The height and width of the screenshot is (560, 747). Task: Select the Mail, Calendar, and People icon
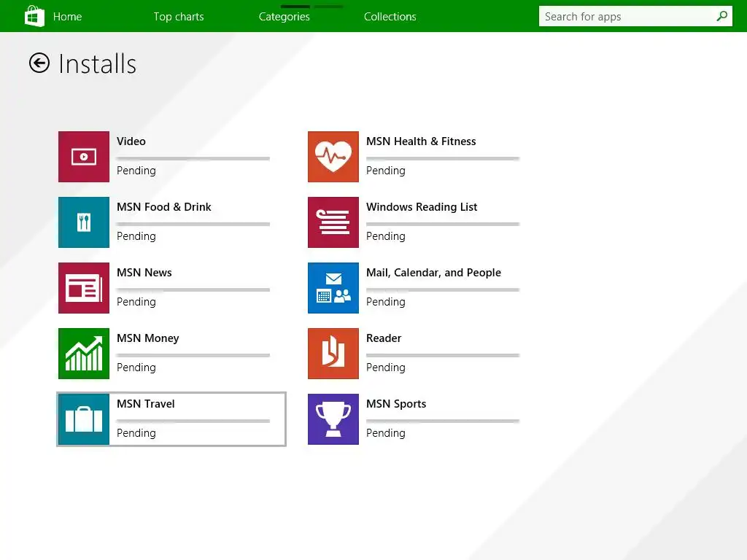(333, 288)
